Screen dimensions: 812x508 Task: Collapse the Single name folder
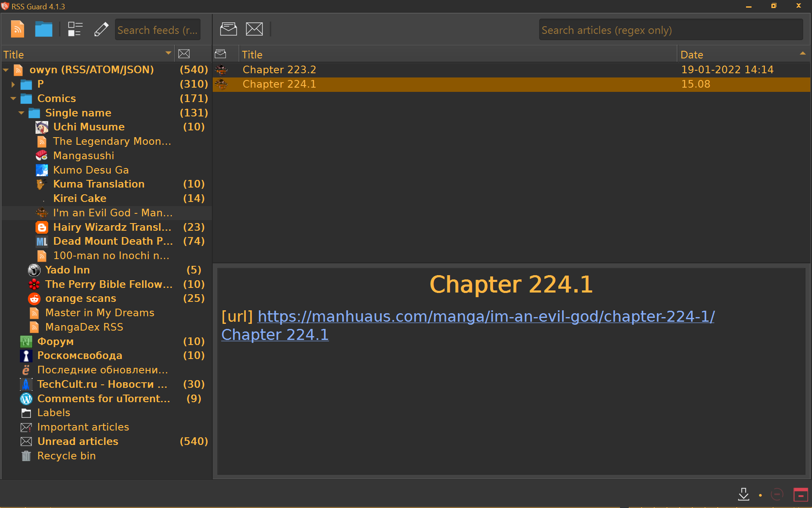[x=21, y=113]
